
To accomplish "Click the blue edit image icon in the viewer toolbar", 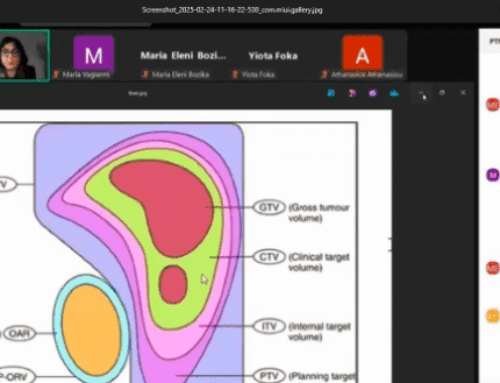I will coord(331,93).
